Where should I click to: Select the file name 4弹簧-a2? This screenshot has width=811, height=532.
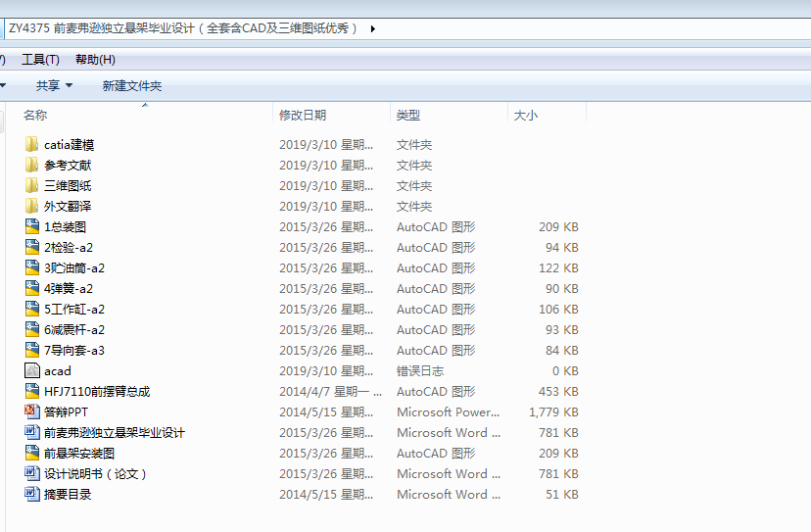(x=69, y=288)
